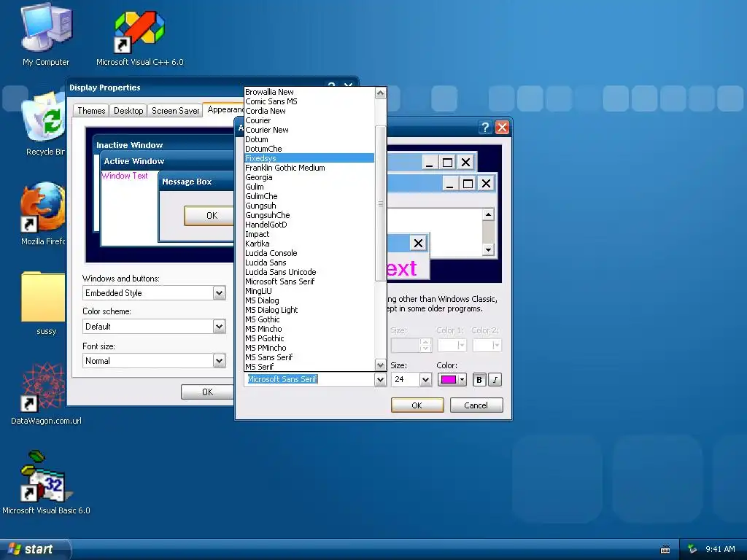747x560 pixels.
Task: Select Lucida Console font
Action: coord(309,253)
